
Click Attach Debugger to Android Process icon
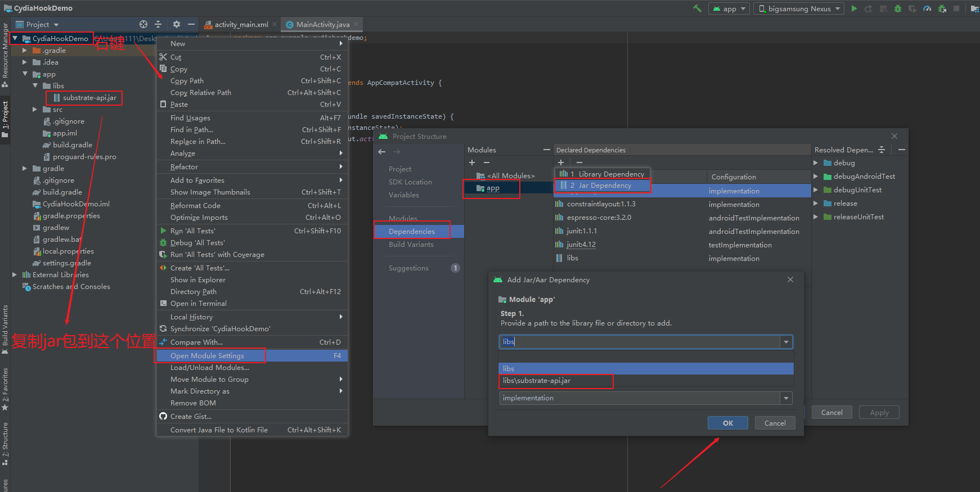click(x=942, y=8)
